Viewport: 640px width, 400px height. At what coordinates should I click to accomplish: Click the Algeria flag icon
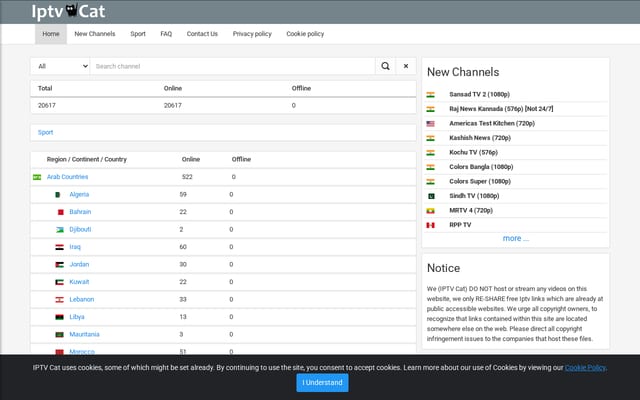click(58, 195)
